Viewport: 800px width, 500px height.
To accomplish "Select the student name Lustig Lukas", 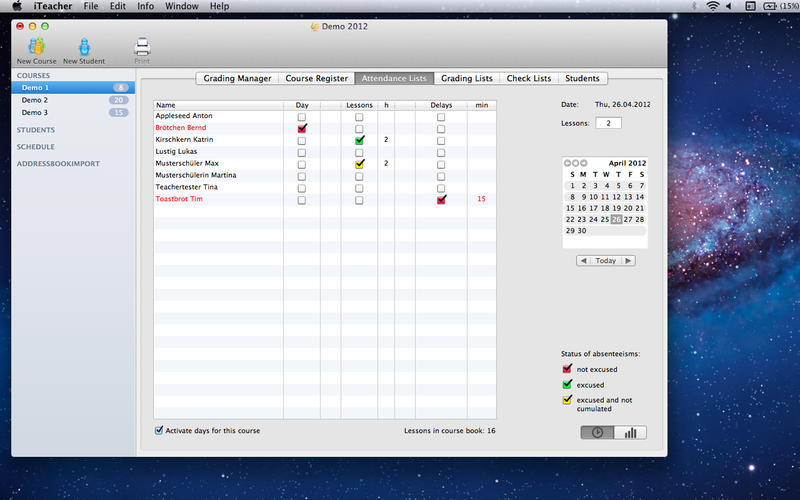I will (176, 152).
